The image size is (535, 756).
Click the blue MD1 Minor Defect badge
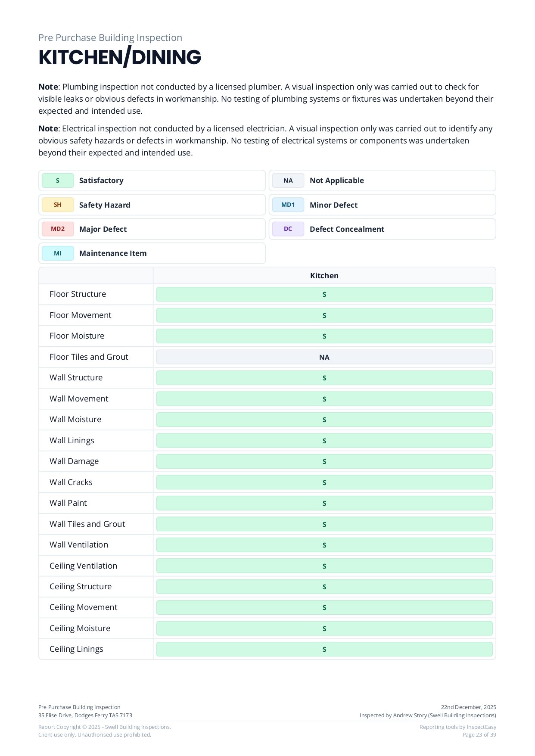[x=288, y=205]
